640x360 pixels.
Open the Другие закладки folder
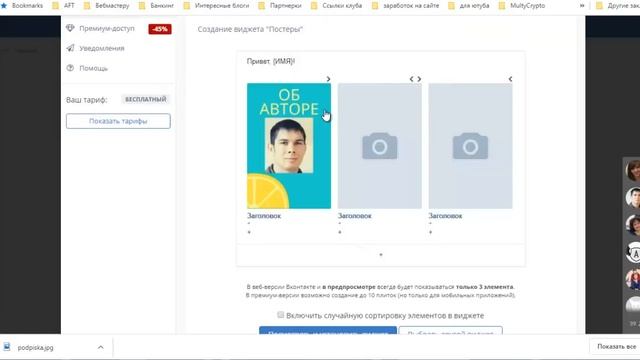click(618, 6)
